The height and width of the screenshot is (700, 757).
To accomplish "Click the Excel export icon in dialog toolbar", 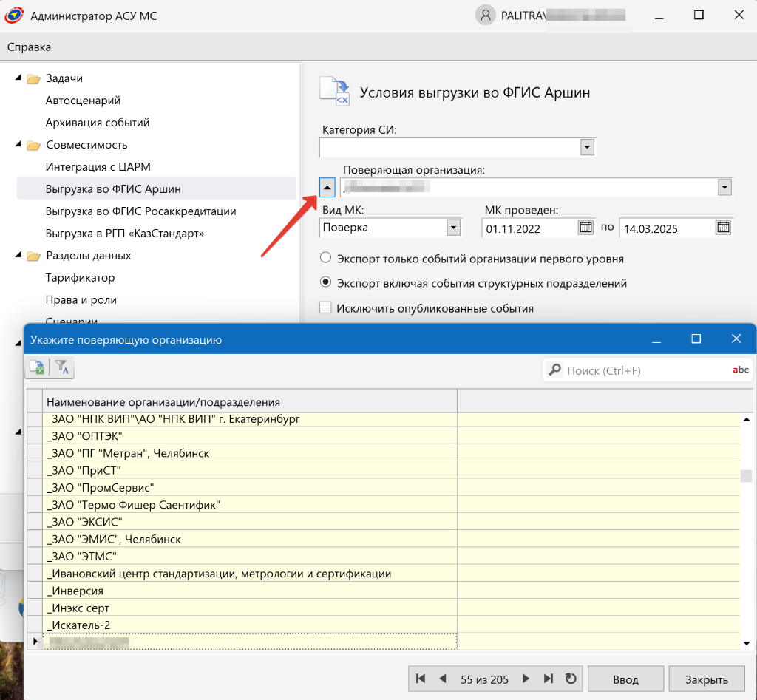I will click(x=37, y=367).
